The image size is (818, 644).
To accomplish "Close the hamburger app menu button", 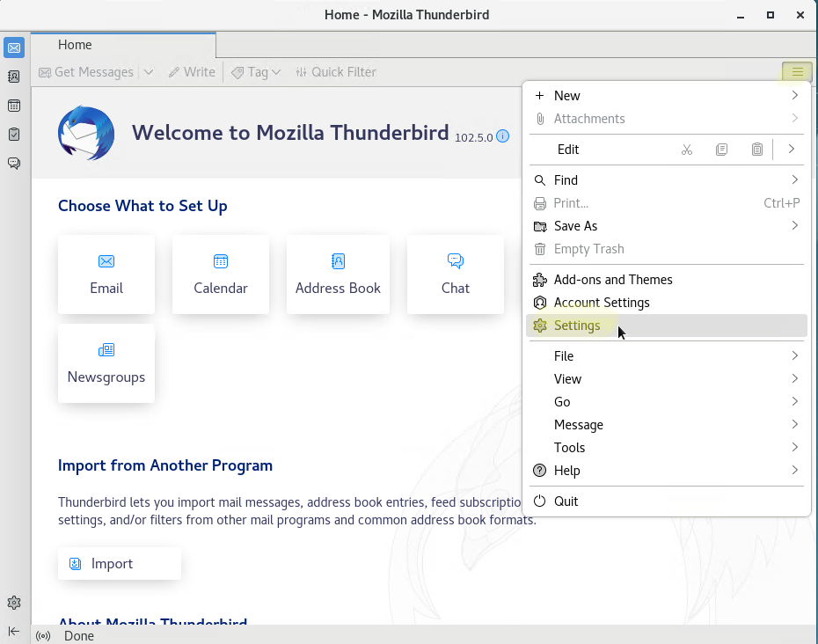I will [x=797, y=72].
